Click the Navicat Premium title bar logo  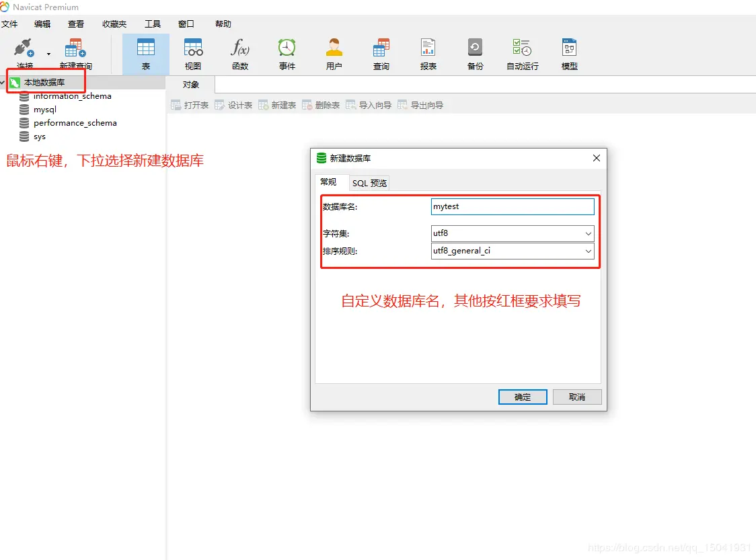click(x=4, y=7)
